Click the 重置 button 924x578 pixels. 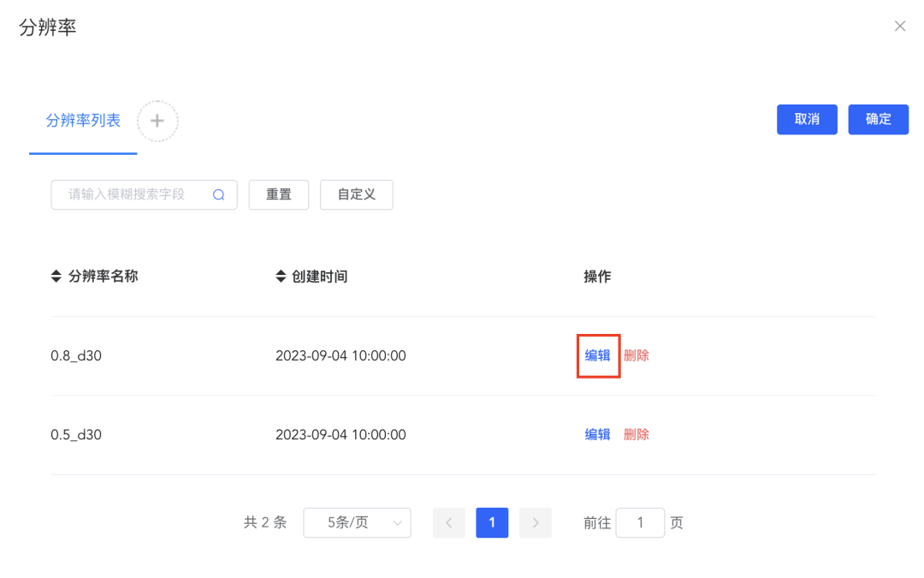coord(279,194)
